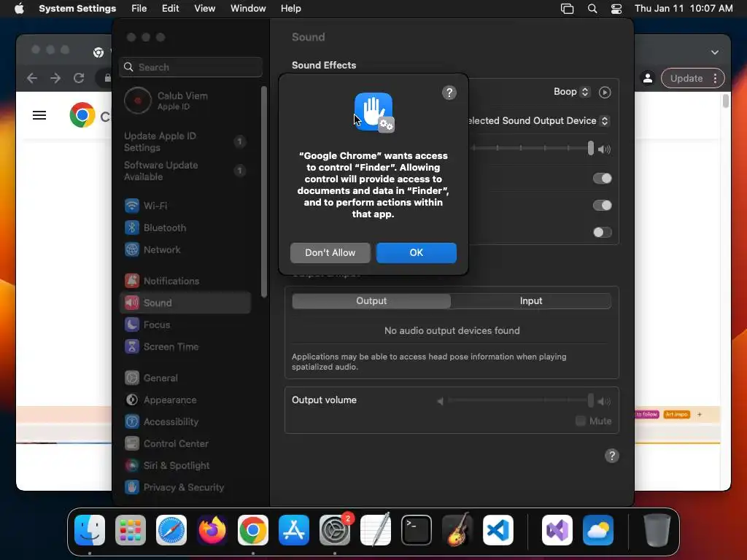Open Firefox from the Dock
The height and width of the screenshot is (560, 747).
[212, 530]
